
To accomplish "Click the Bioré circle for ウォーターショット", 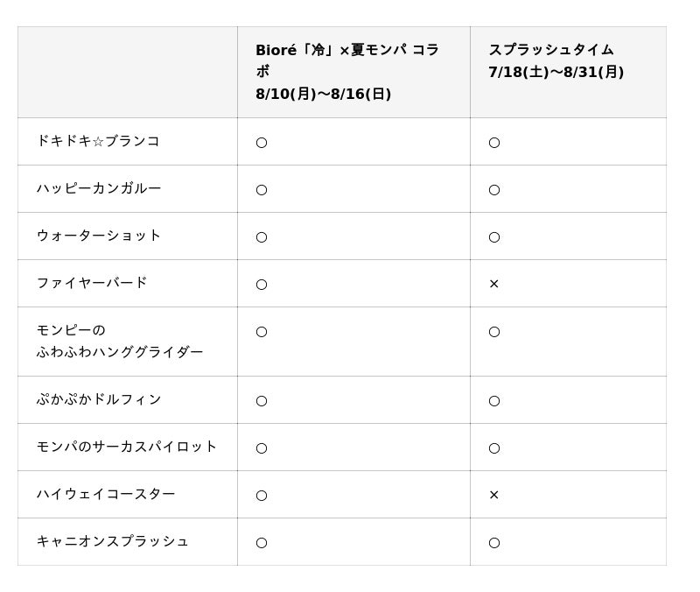I will coord(262,237).
